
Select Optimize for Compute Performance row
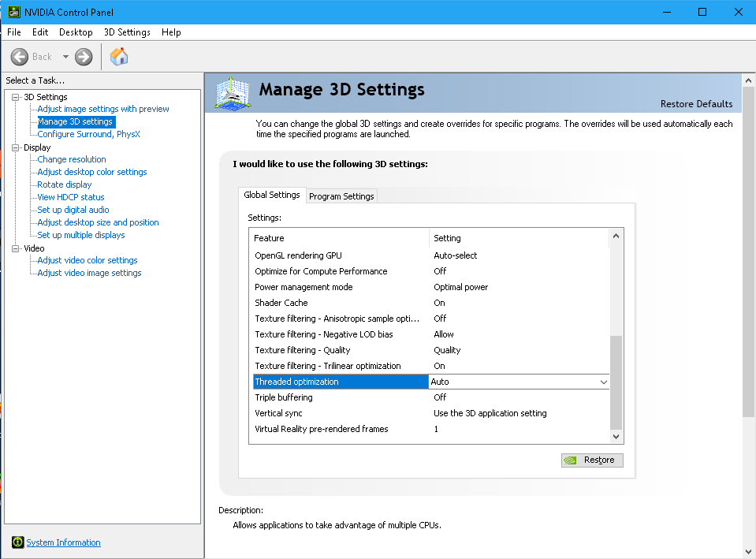[431, 271]
